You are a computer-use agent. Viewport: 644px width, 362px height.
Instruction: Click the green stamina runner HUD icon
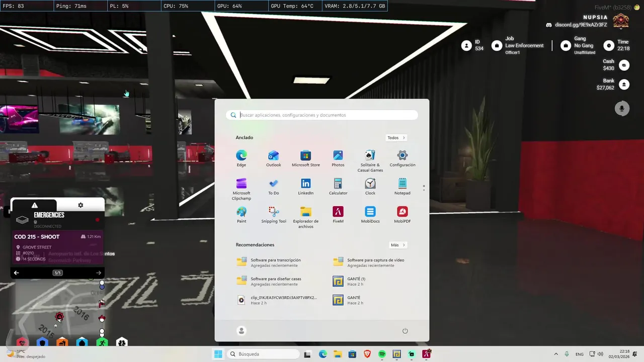point(102,343)
